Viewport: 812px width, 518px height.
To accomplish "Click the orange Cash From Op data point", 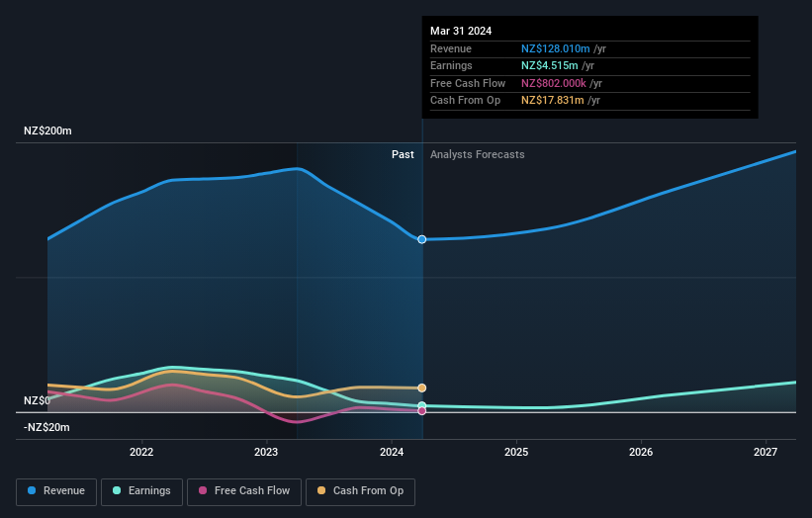I will coord(422,388).
